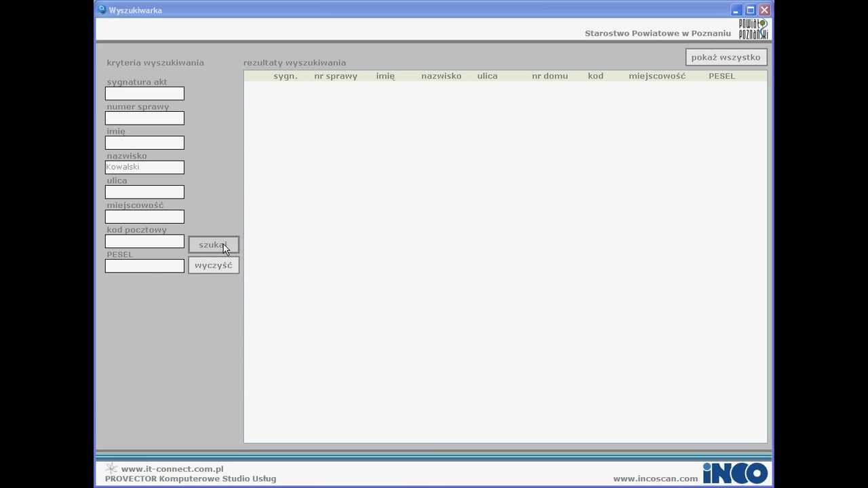Focus the kod pocztowy input field
Viewport: 868px width, 488px height.
(144, 241)
